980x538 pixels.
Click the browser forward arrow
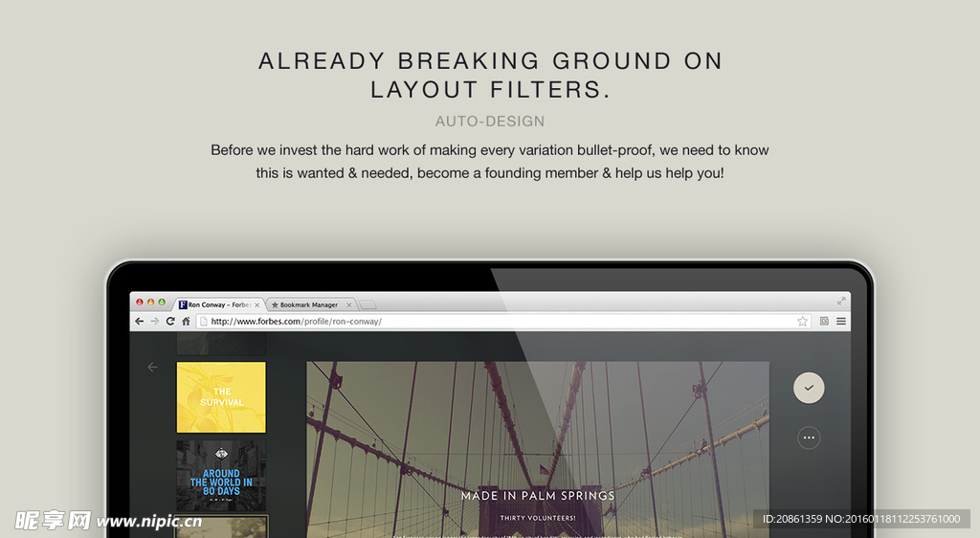154,322
